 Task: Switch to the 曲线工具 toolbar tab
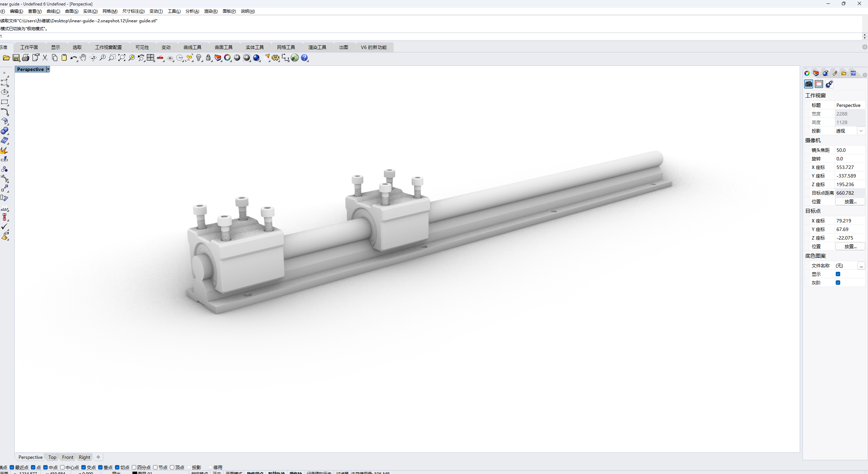[x=192, y=47]
